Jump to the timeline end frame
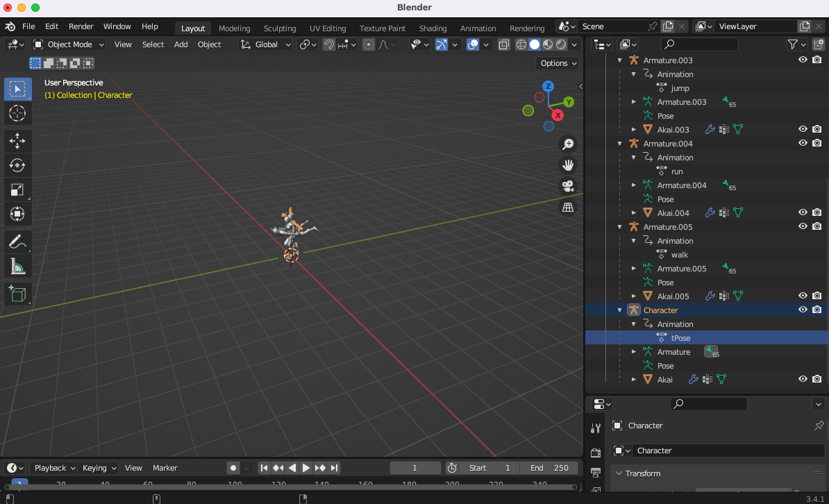The height and width of the screenshot is (504, 829). click(333, 468)
